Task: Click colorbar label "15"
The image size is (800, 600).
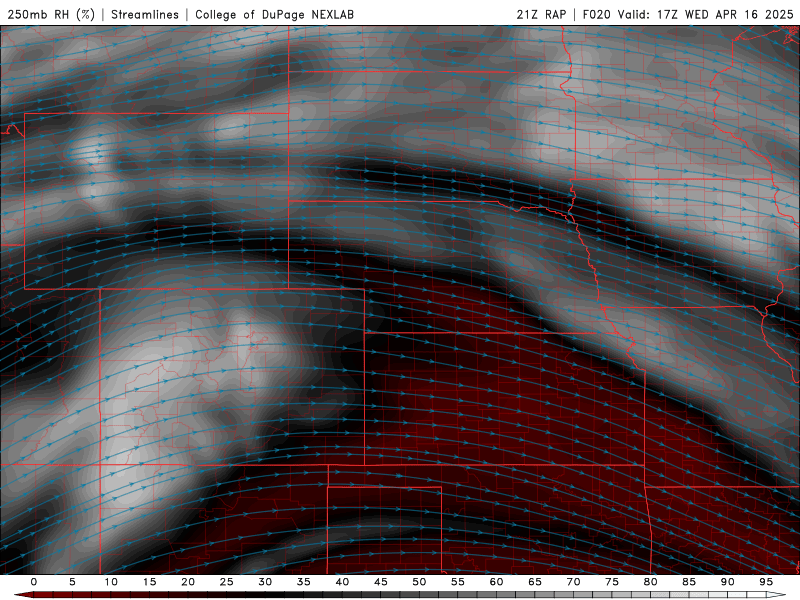Action: click(x=149, y=582)
